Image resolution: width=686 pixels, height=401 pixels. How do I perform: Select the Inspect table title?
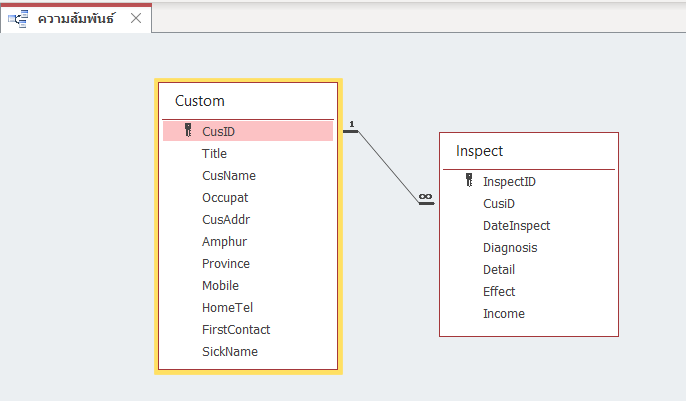click(479, 151)
